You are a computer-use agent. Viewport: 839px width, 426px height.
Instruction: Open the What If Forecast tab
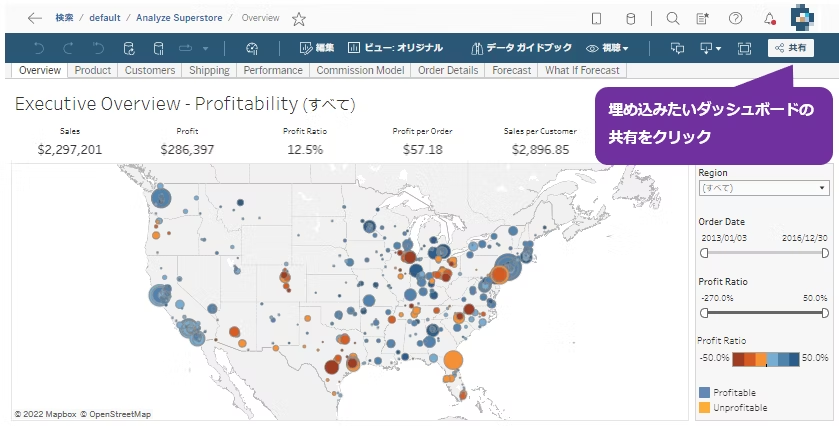click(582, 70)
